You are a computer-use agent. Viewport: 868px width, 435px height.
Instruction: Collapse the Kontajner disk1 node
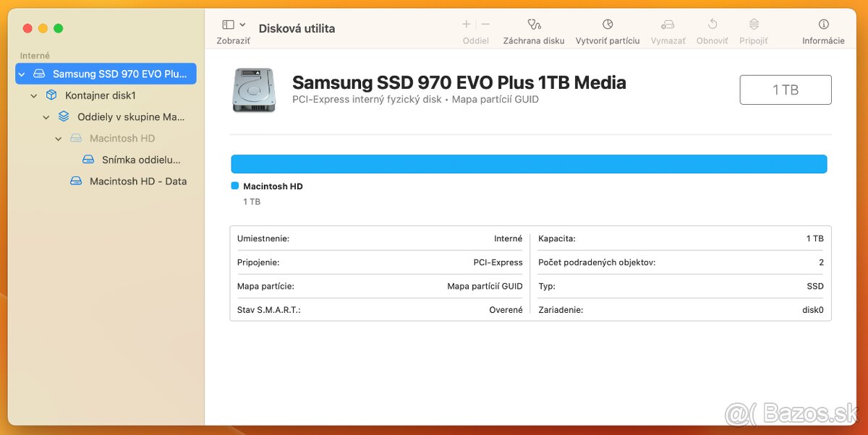point(34,95)
